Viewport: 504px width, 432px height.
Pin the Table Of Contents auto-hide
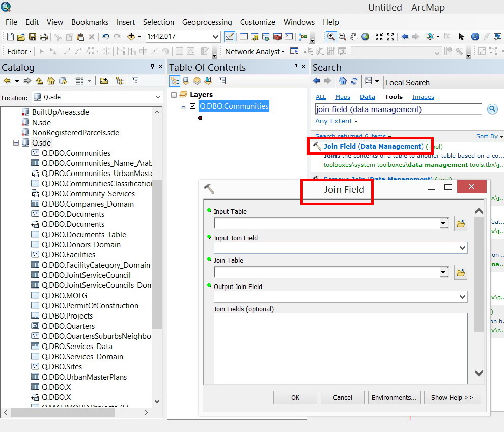click(296, 67)
